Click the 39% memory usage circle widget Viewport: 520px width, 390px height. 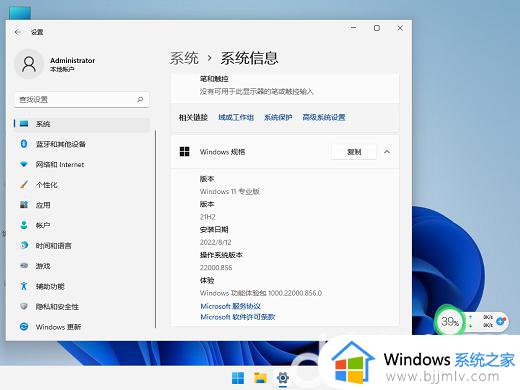click(x=449, y=322)
